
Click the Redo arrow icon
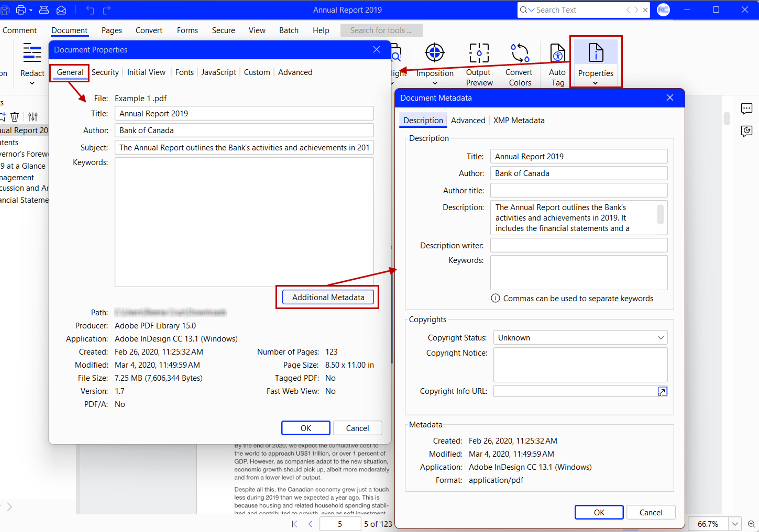pos(107,10)
